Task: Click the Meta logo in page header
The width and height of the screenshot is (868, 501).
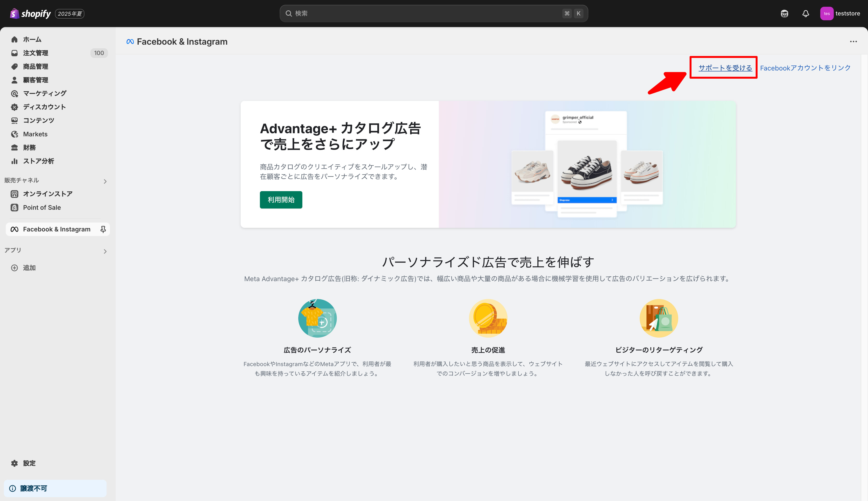Action: [x=130, y=42]
